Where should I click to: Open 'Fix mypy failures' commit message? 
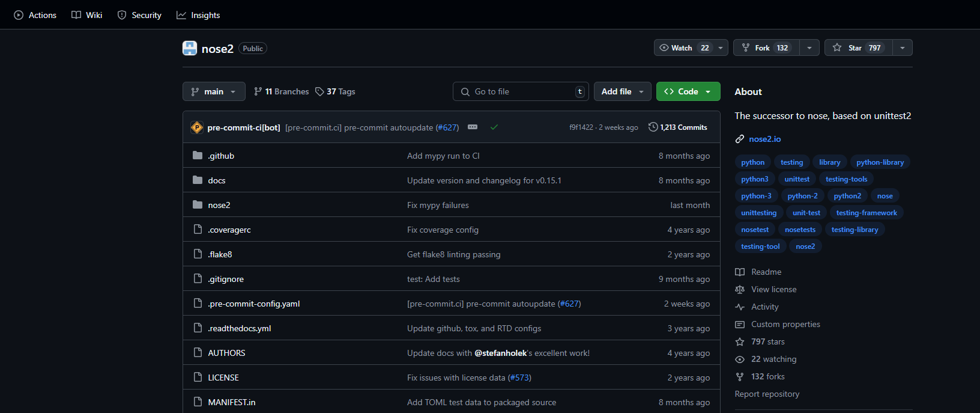click(438, 205)
